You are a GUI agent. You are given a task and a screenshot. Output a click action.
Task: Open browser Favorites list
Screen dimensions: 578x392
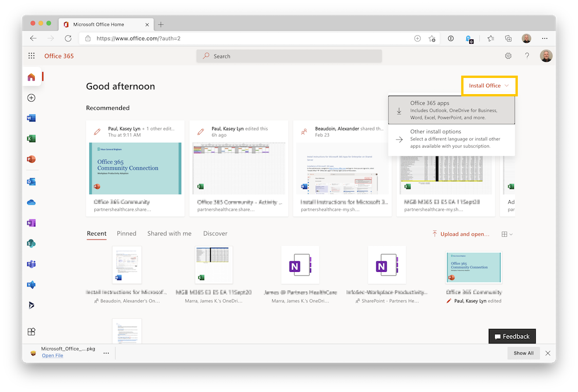pos(491,38)
